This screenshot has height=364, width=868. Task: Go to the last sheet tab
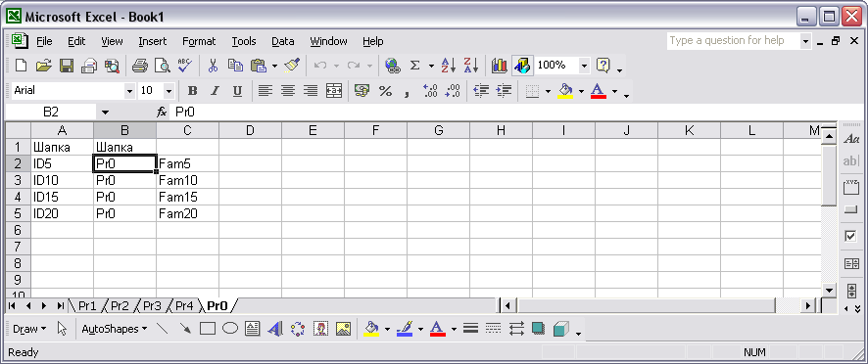coord(61,305)
